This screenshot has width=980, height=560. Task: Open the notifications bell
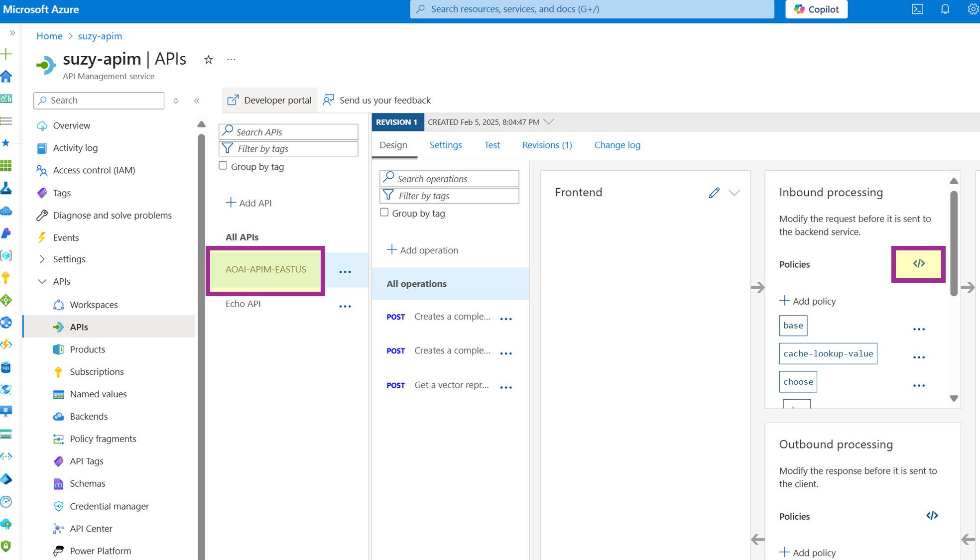[945, 9]
